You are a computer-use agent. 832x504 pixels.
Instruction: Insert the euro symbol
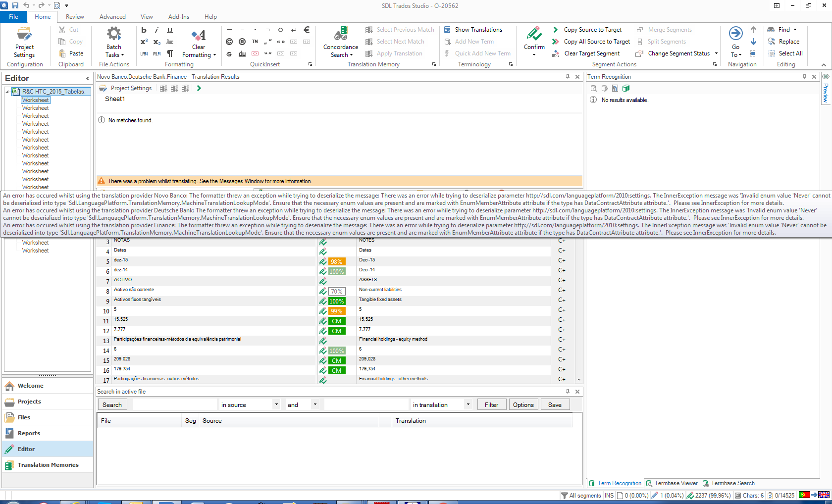(307, 30)
